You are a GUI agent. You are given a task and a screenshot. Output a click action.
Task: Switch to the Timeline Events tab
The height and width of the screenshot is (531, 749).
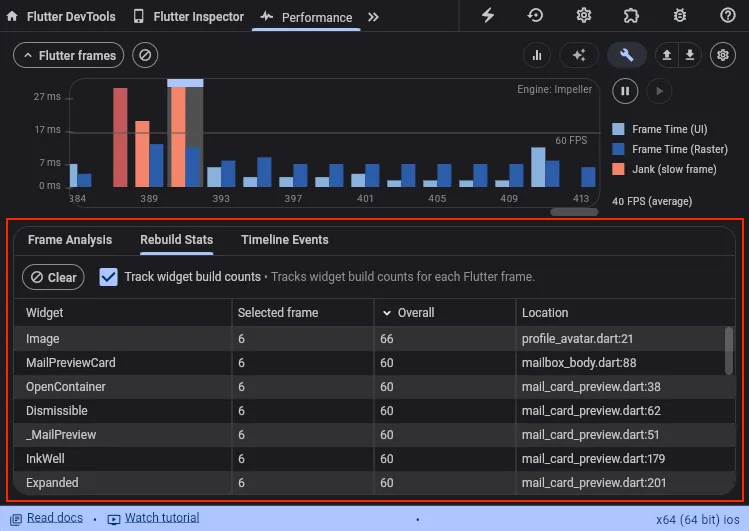coord(285,240)
